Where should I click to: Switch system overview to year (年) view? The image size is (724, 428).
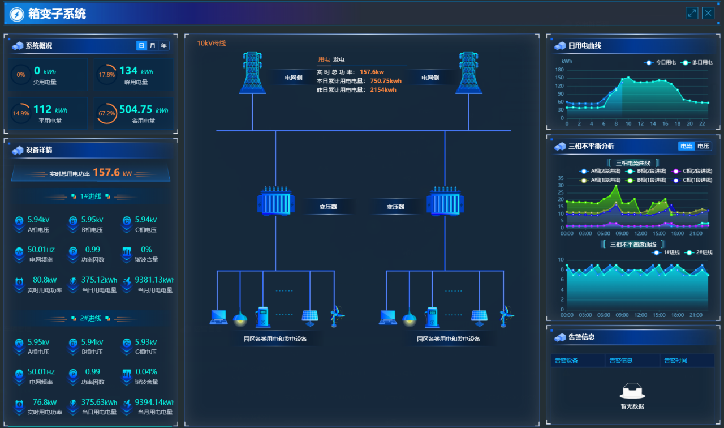(164, 46)
